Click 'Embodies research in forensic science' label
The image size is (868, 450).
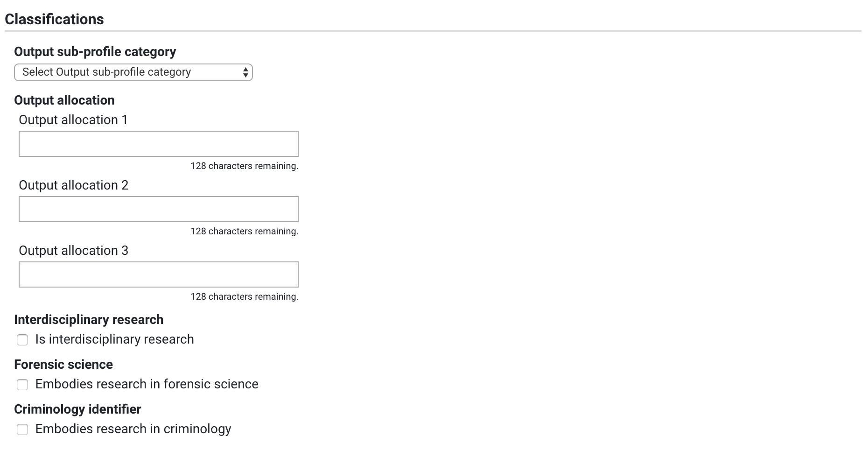tap(147, 384)
